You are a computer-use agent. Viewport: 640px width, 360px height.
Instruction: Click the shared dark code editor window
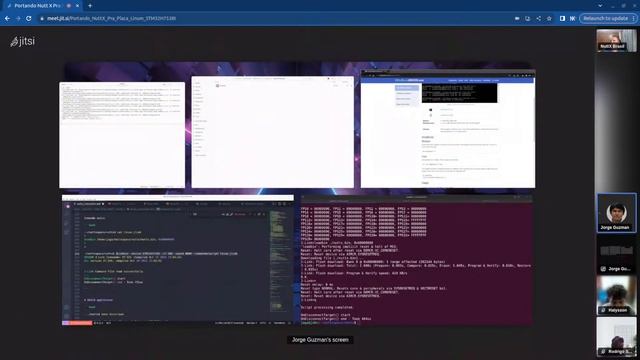click(178, 260)
